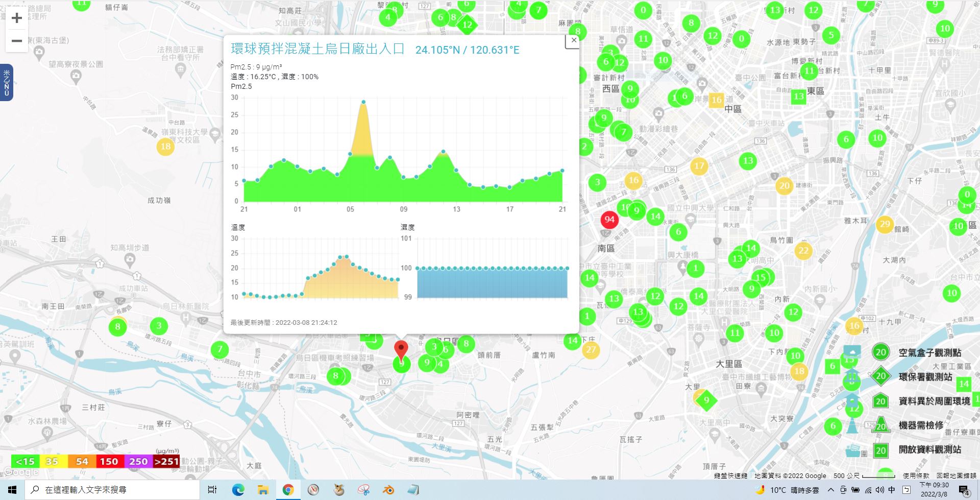Image resolution: width=980 pixels, height=500 pixels.
Task: Open the yellow square marker showing 16 near 中區
Action: [717, 100]
